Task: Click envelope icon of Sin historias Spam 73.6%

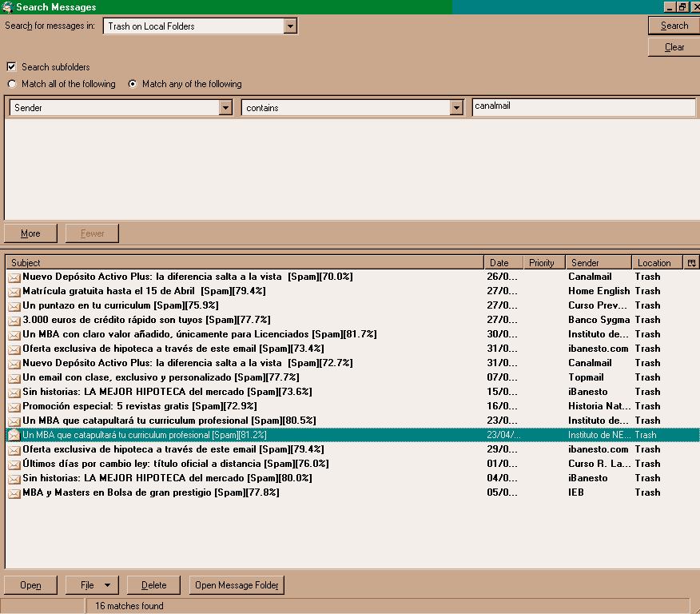Action: pos(14,392)
